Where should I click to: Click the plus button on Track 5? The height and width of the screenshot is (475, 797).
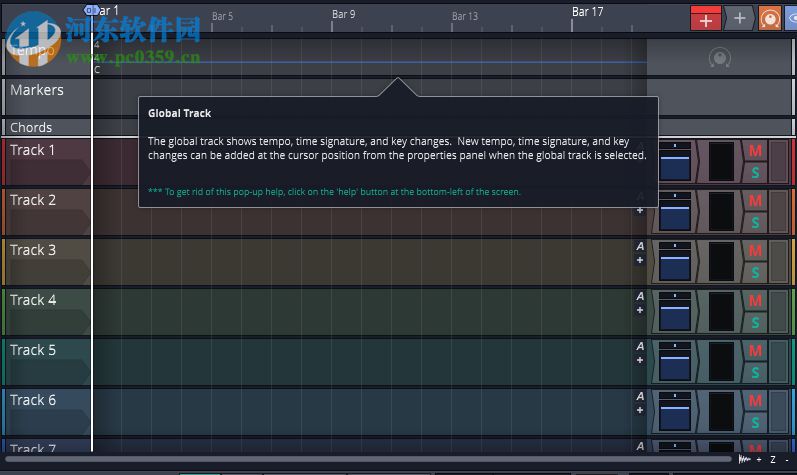click(x=640, y=360)
